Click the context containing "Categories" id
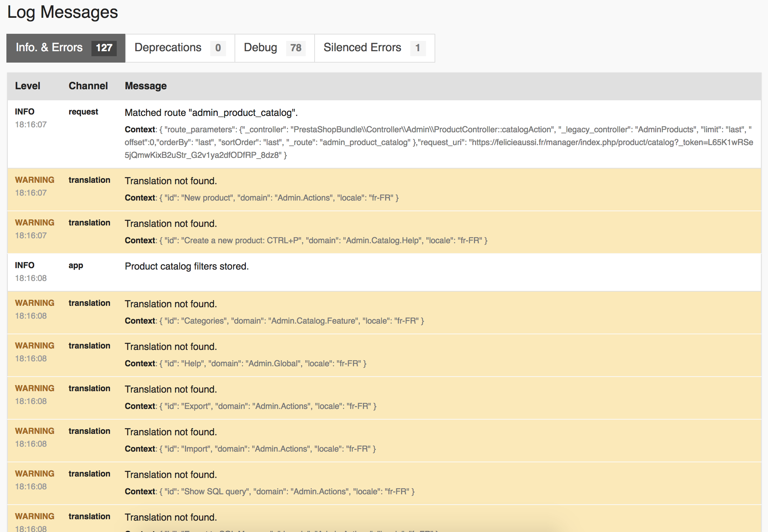768x532 pixels. click(274, 321)
